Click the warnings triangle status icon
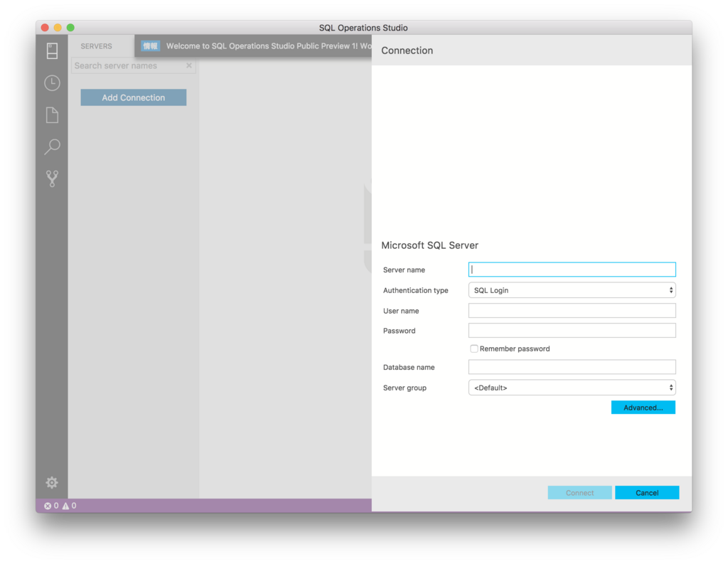 point(65,506)
